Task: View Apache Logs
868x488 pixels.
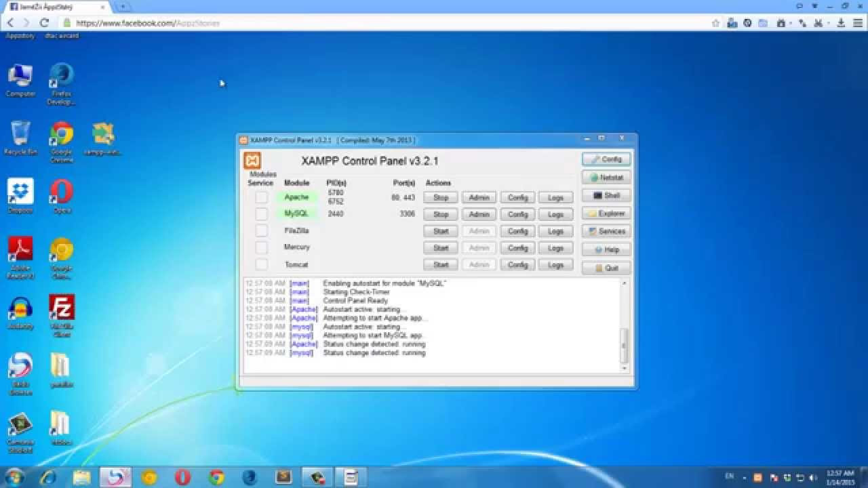Action: [x=556, y=197]
